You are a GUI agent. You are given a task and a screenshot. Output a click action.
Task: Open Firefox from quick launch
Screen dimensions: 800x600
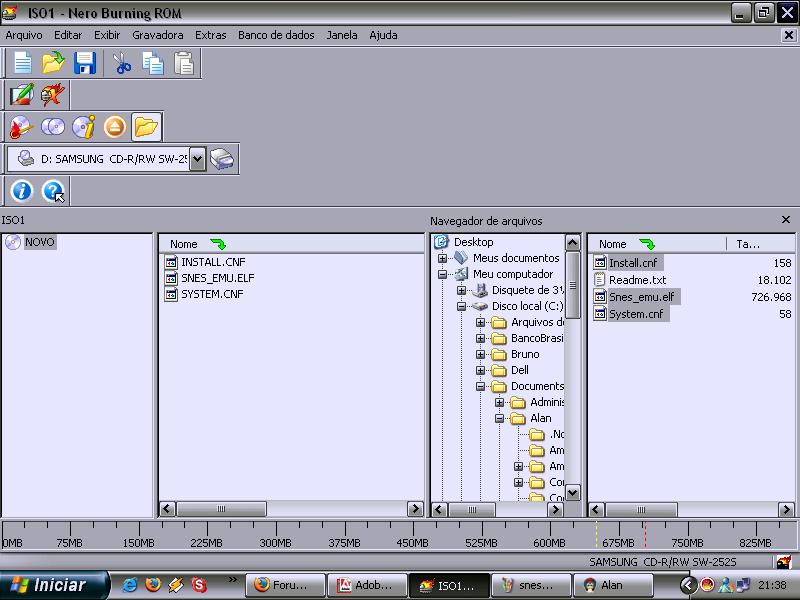(x=153, y=585)
